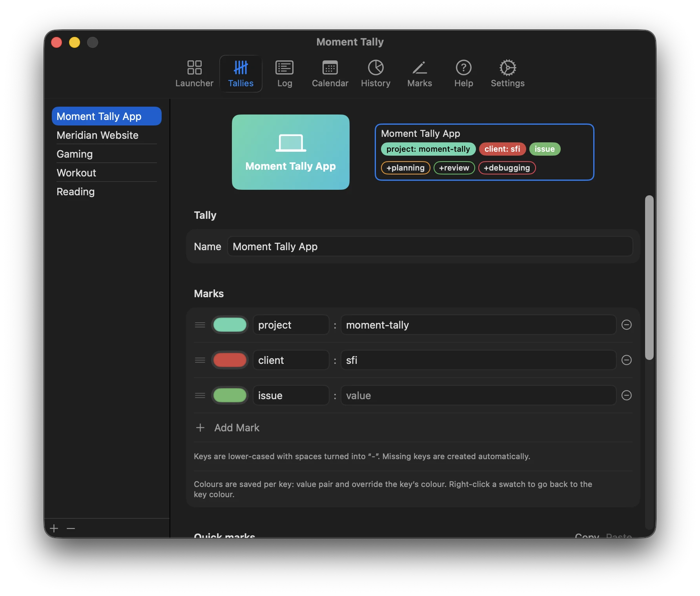This screenshot has height=596, width=700.
Task: Click the 'Colours are saved per key' hint text
Action: pos(393,489)
